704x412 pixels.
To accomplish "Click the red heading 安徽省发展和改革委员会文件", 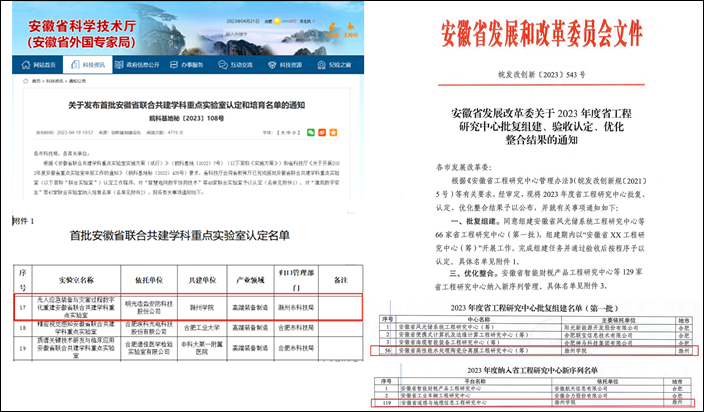I will (x=541, y=34).
